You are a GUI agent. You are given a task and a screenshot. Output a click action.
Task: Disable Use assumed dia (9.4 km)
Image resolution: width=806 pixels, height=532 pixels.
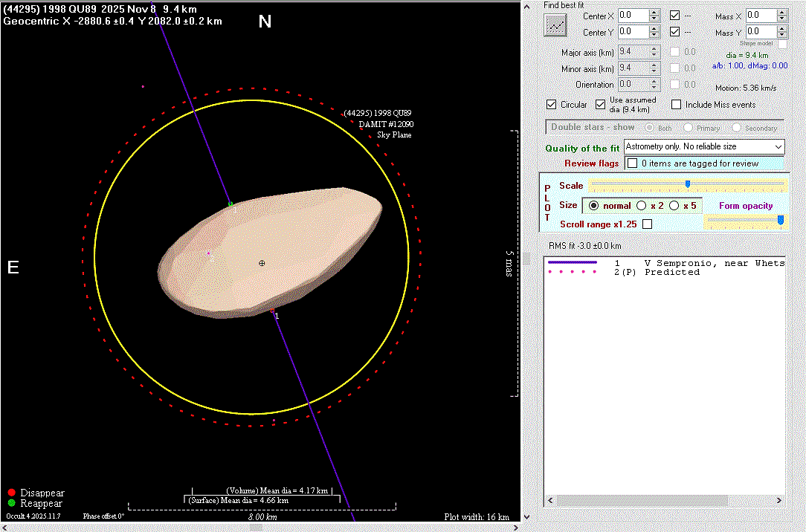pos(601,105)
